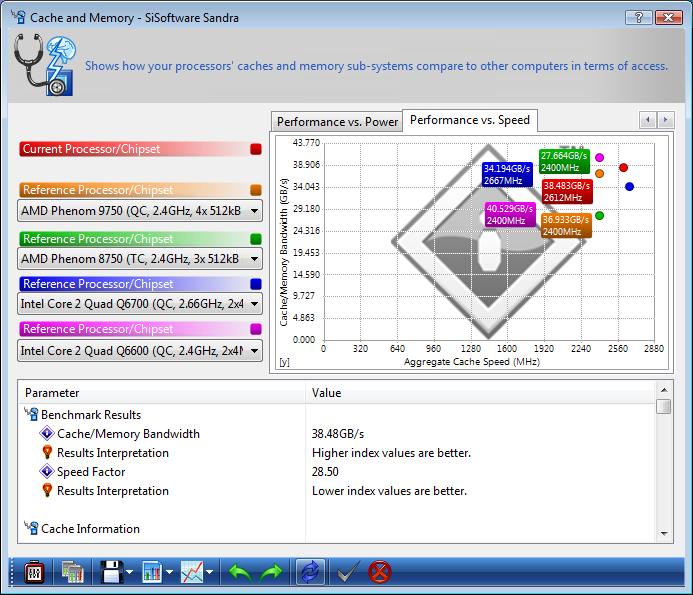Click the red cancel X icon
Image resolution: width=693 pixels, height=595 pixels.
click(x=380, y=572)
